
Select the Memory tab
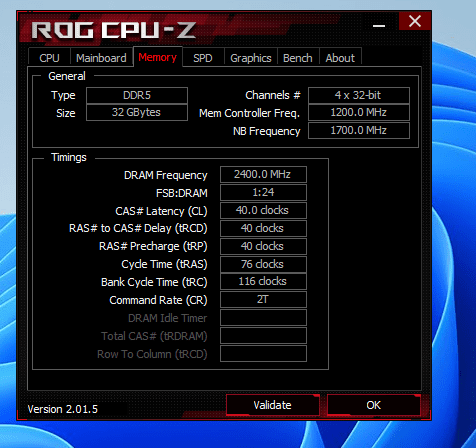click(158, 57)
